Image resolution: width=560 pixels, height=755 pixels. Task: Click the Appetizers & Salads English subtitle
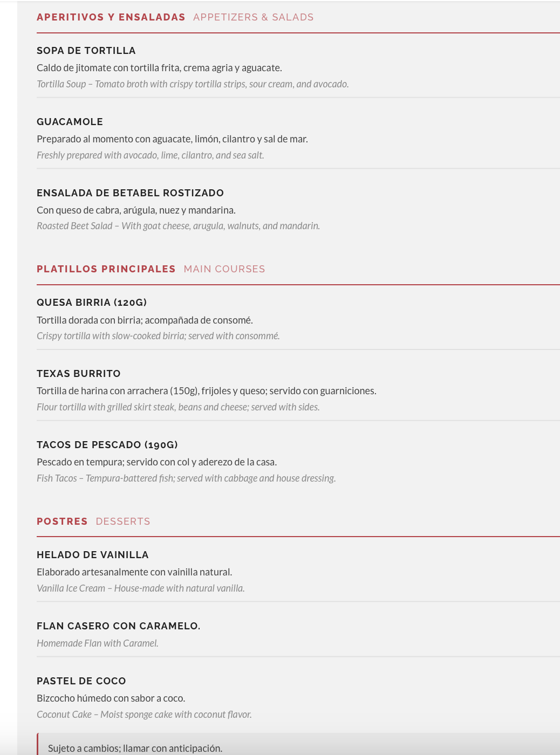click(x=253, y=17)
